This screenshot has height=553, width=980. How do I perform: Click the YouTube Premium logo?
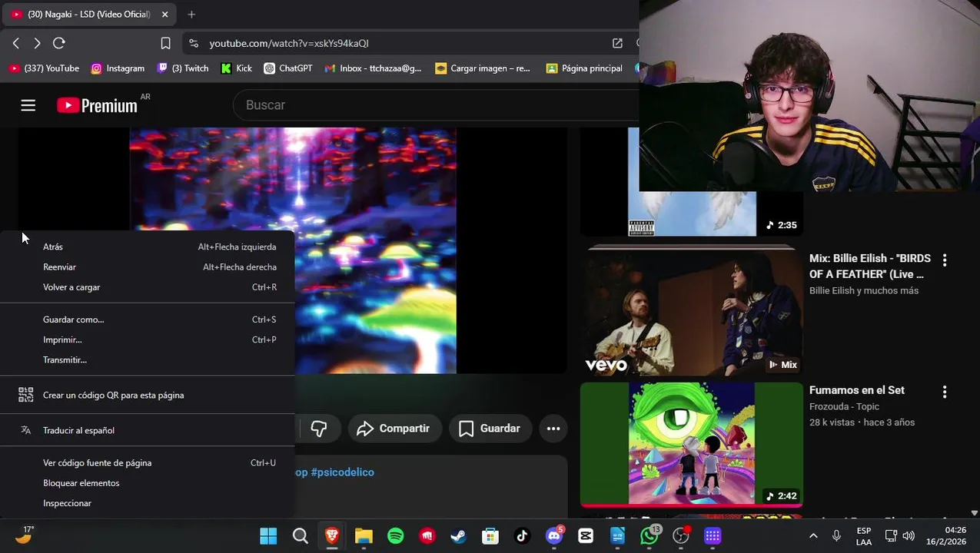(98, 105)
